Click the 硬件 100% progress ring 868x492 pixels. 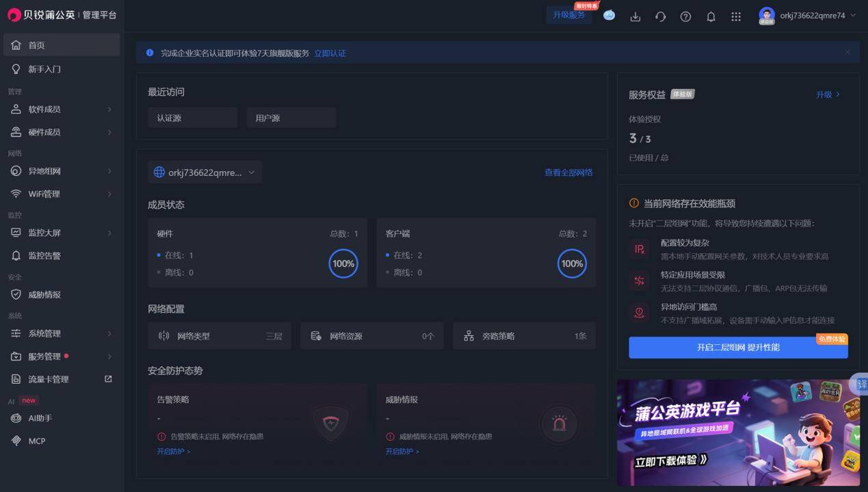pos(343,263)
